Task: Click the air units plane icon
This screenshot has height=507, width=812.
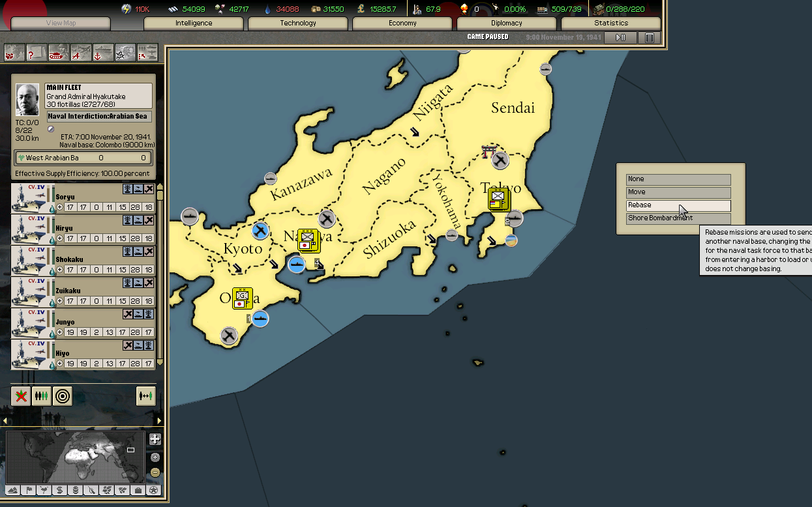Action: tap(81, 53)
